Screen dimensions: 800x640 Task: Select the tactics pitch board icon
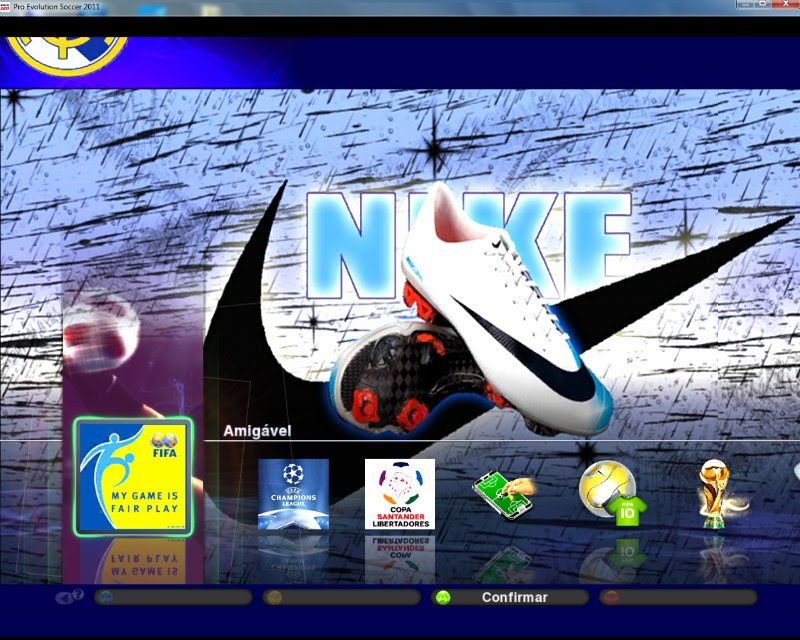tap(503, 492)
